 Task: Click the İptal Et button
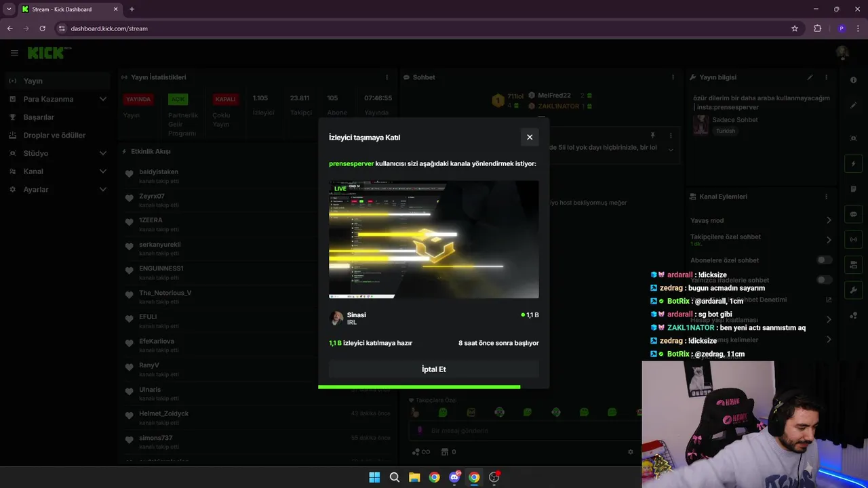[434, 369]
